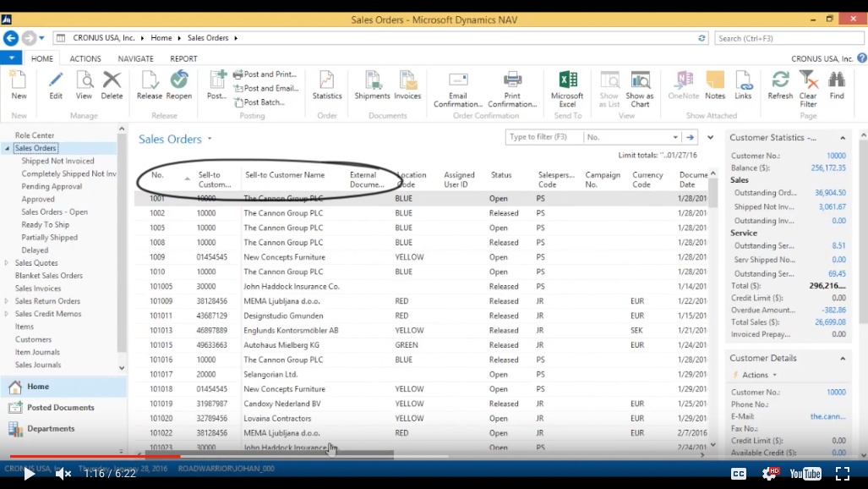Viewport: 868px width, 489px height.
Task: Open Customers in navigation tree
Action: pyautogui.click(x=33, y=339)
